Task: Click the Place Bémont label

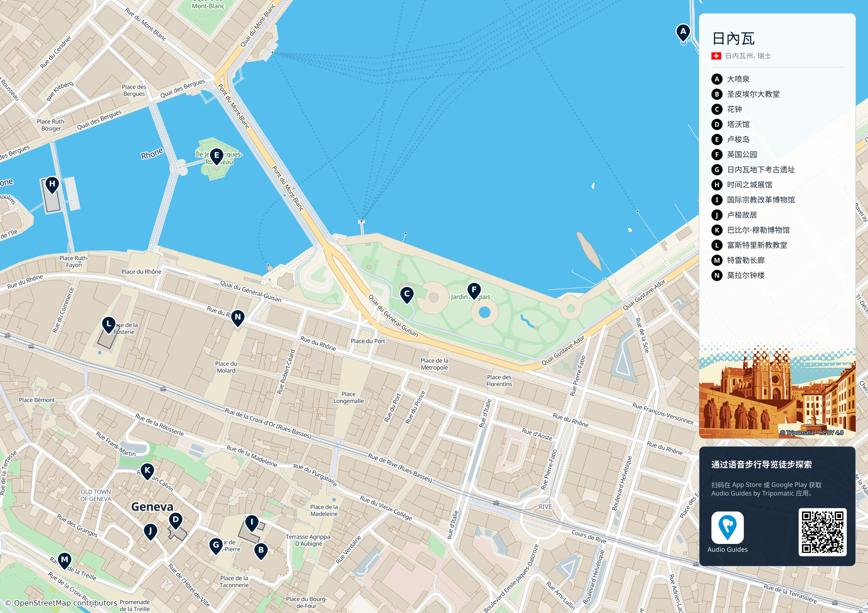Action: (x=37, y=400)
